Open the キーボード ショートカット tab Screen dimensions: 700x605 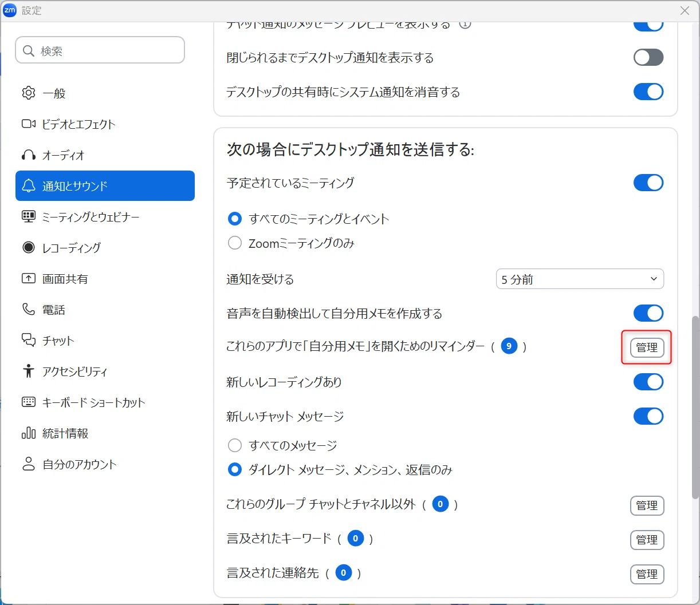[x=105, y=402]
